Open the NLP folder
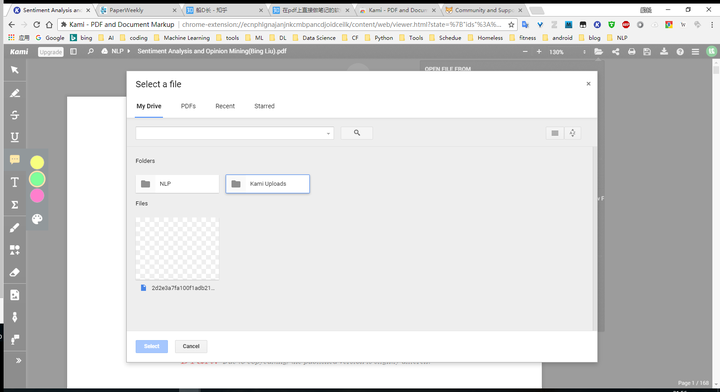 tap(177, 184)
